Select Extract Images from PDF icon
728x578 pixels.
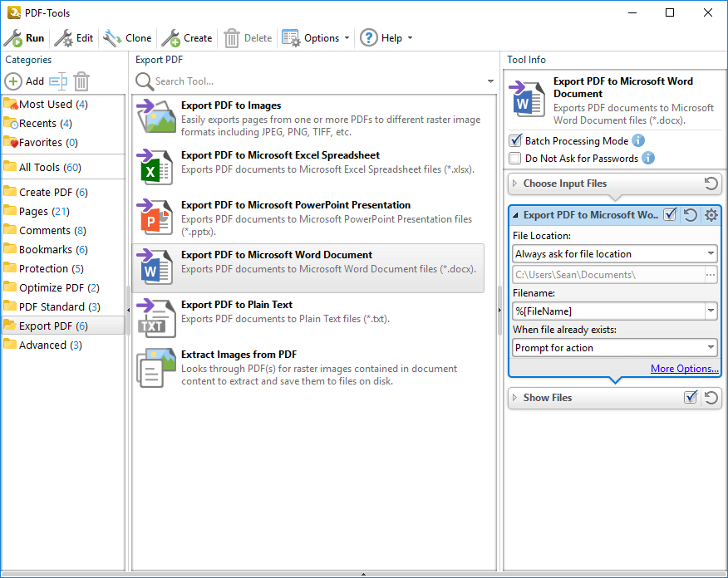156,367
